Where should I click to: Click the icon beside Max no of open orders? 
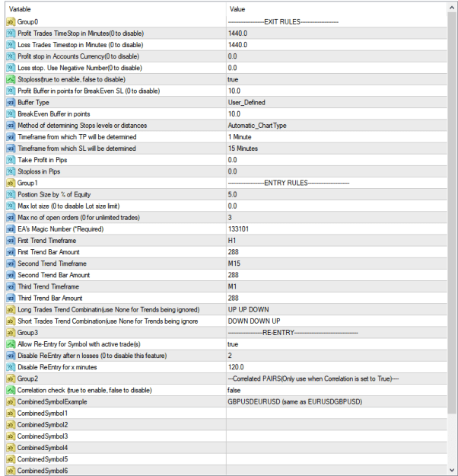(x=11, y=218)
